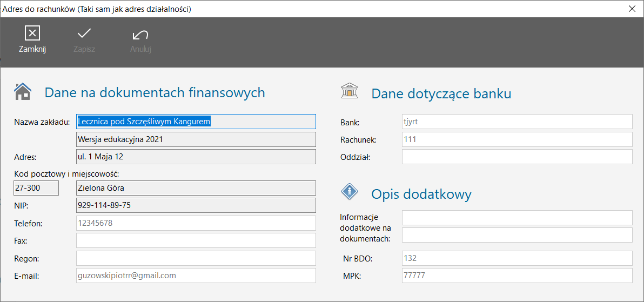Click the Informacje dodatkowe na dokumentach label
This screenshot has height=302, width=644.
point(366,227)
